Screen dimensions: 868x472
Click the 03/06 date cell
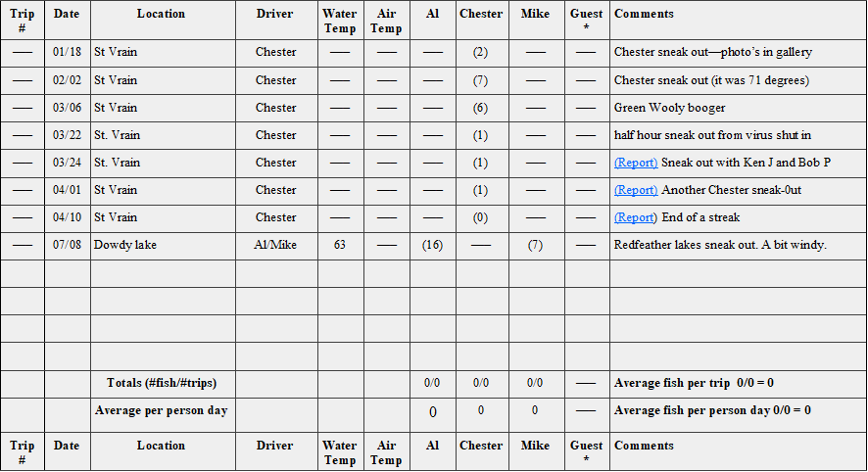[x=67, y=108]
